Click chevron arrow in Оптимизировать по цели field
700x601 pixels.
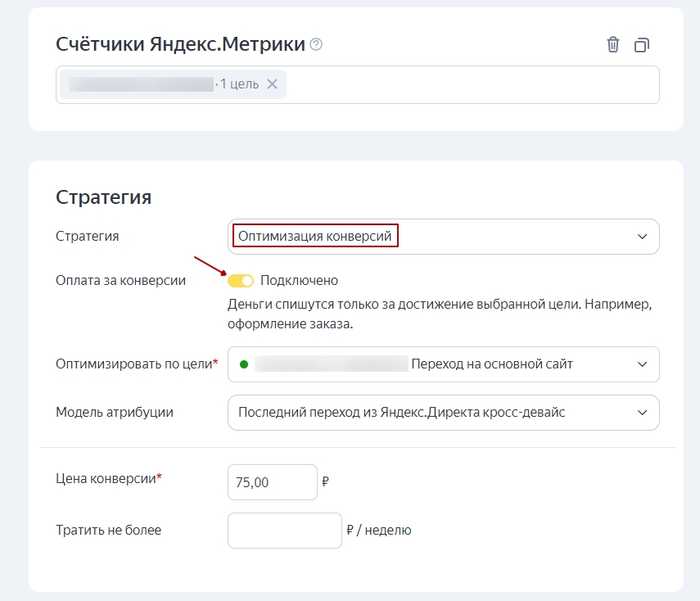[x=641, y=364]
